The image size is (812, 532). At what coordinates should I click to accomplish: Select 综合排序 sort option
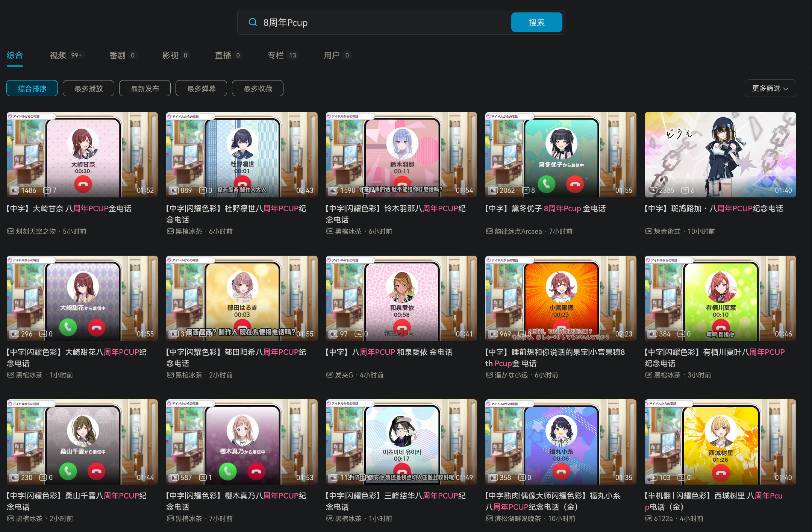tap(32, 88)
